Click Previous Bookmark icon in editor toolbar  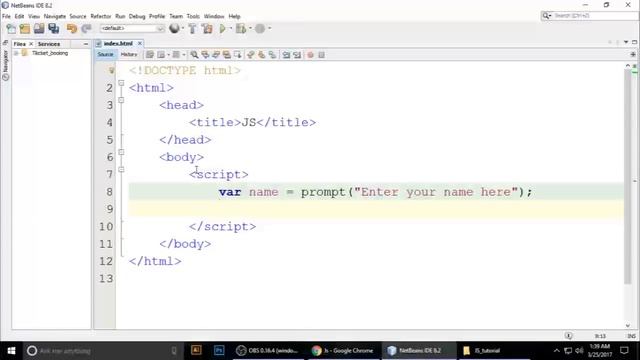point(251,55)
